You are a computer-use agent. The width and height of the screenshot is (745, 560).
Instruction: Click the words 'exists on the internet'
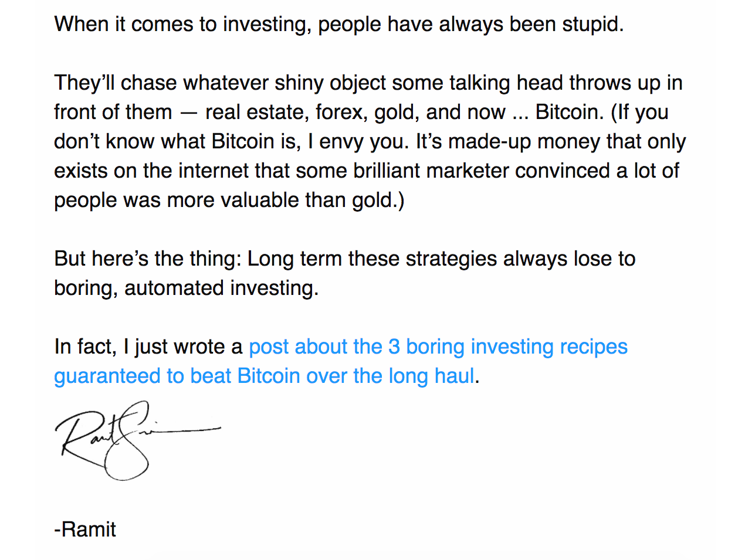[152, 171]
